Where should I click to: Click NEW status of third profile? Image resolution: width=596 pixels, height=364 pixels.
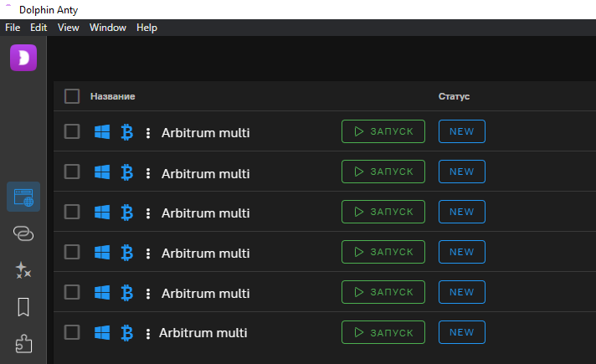pyautogui.click(x=462, y=212)
